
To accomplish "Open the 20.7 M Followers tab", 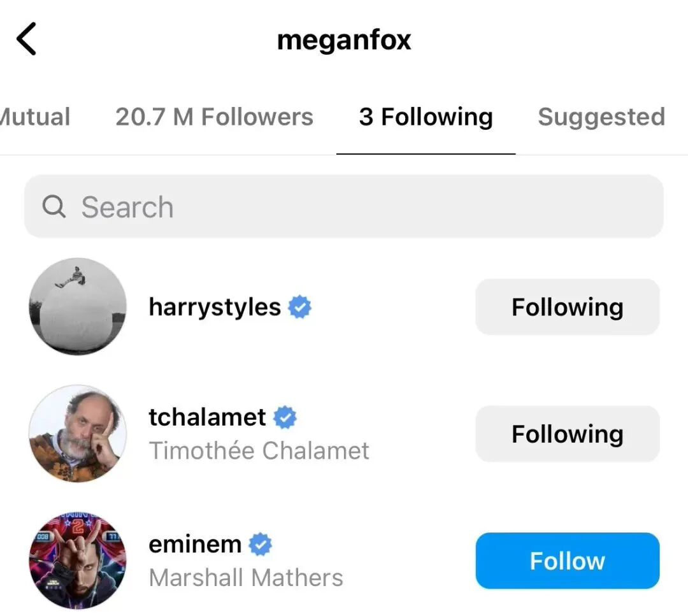I will (x=214, y=117).
